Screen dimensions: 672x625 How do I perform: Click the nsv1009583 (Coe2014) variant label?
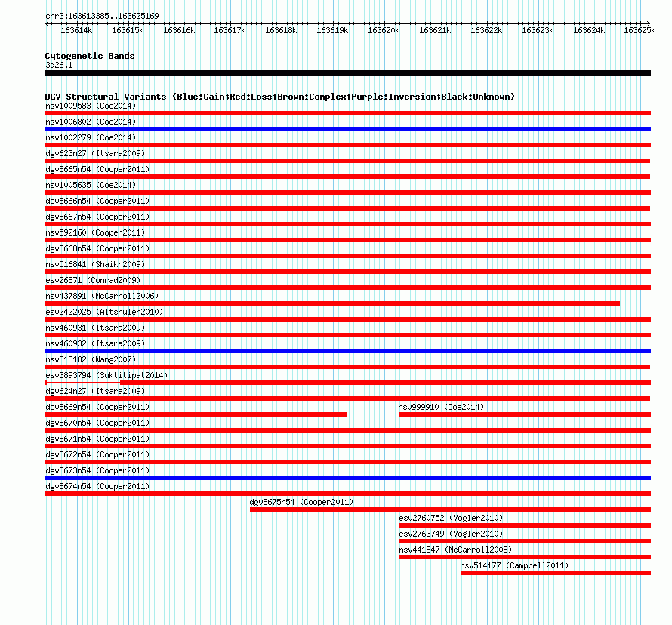91,106
